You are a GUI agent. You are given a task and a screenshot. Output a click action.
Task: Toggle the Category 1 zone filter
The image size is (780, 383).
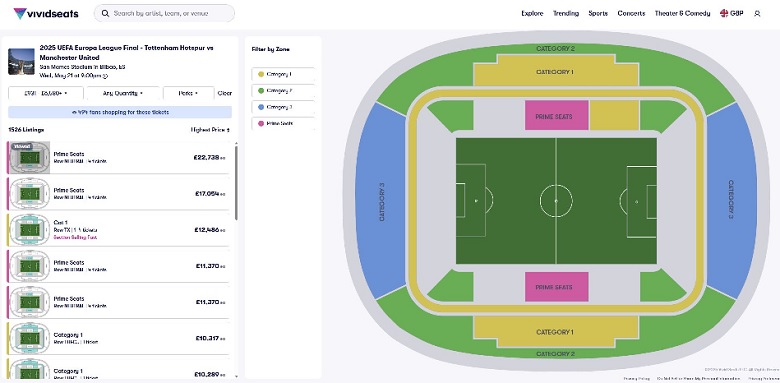pyautogui.click(x=283, y=74)
